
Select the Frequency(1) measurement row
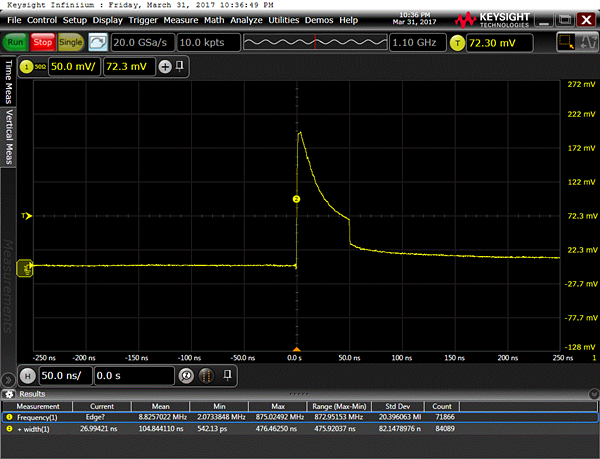(x=300, y=417)
